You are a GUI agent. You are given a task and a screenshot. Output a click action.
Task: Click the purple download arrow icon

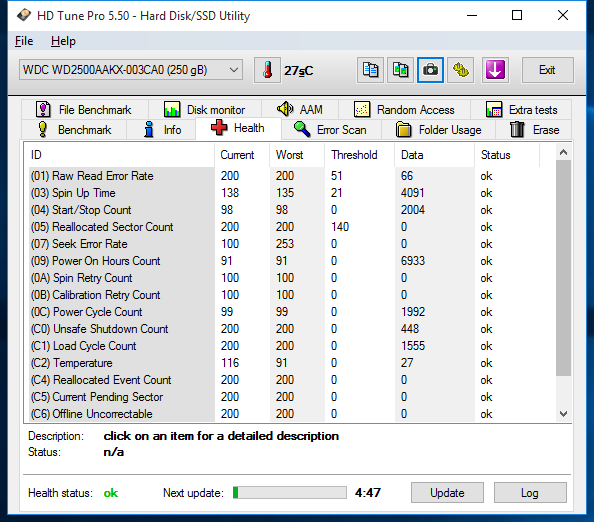(x=495, y=70)
